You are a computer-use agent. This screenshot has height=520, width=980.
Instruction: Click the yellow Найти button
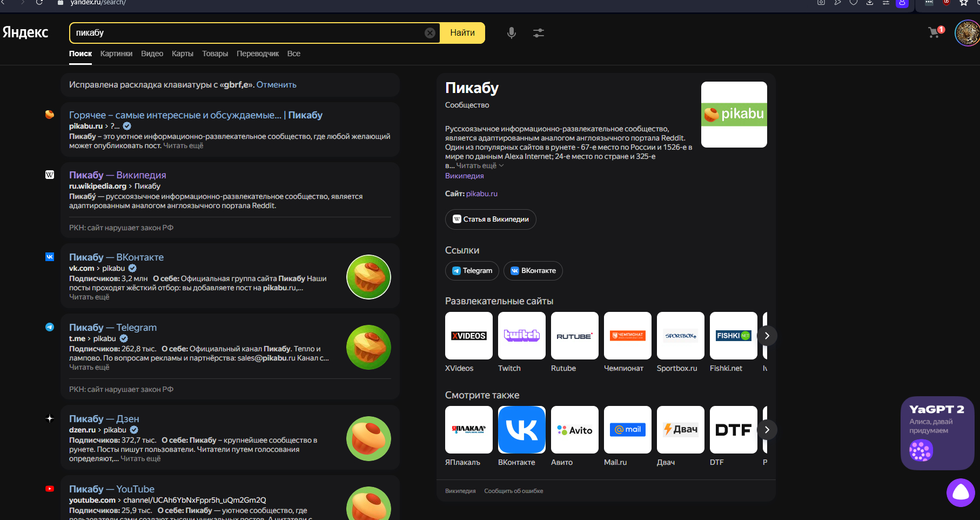(462, 33)
